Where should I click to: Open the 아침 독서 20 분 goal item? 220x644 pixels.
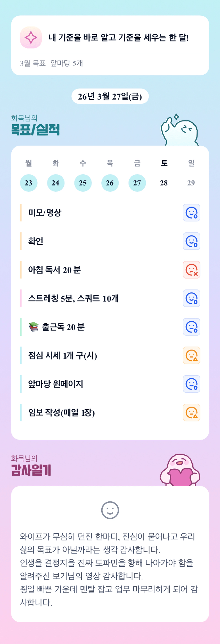(x=55, y=270)
